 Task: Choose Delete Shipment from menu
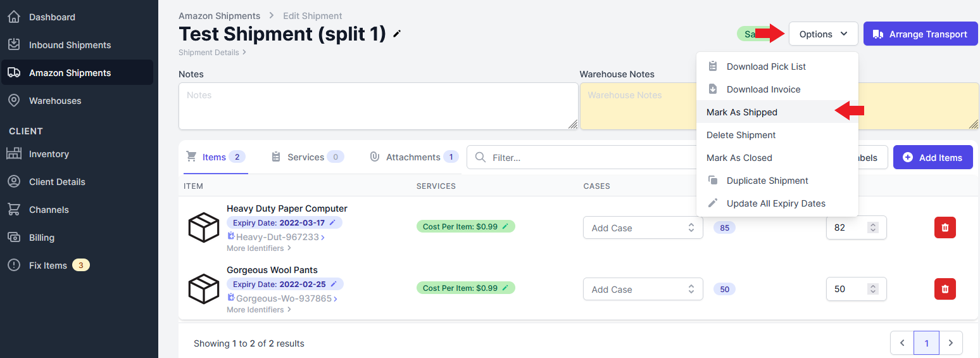tap(777, 135)
